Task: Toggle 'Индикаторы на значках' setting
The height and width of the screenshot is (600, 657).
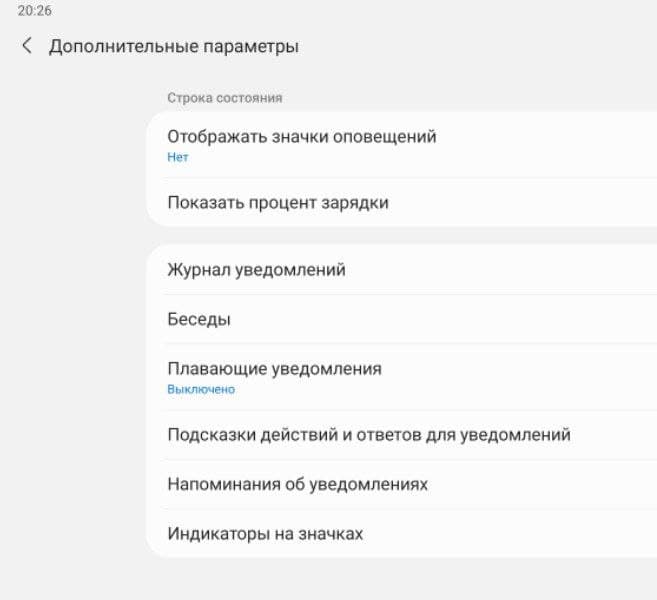Action: point(264,534)
